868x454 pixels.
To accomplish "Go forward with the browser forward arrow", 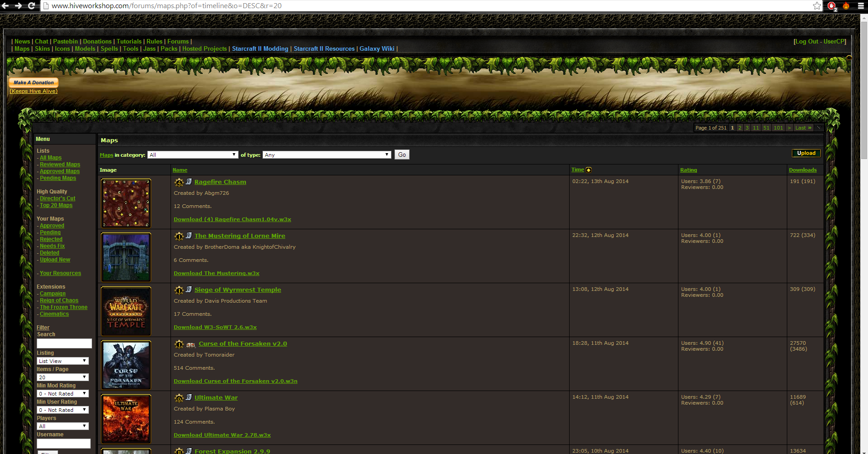I will (x=18, y=5).
